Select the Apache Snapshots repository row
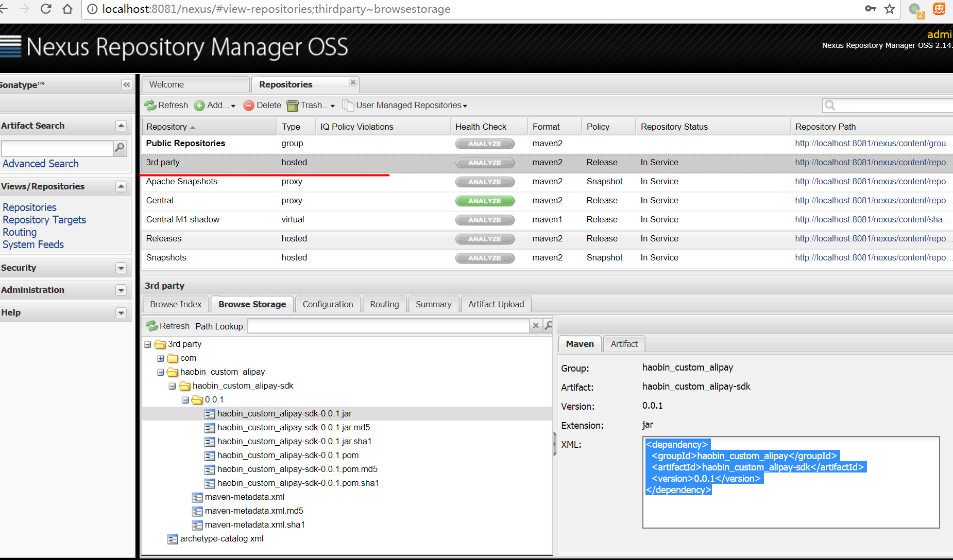953x560 pixels. tap(547, 182)
